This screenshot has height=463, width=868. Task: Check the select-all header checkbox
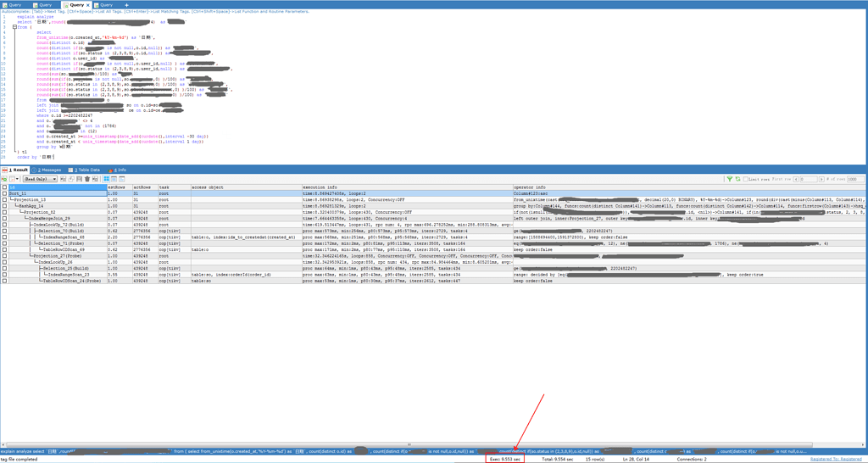click(x=4, y=187)
